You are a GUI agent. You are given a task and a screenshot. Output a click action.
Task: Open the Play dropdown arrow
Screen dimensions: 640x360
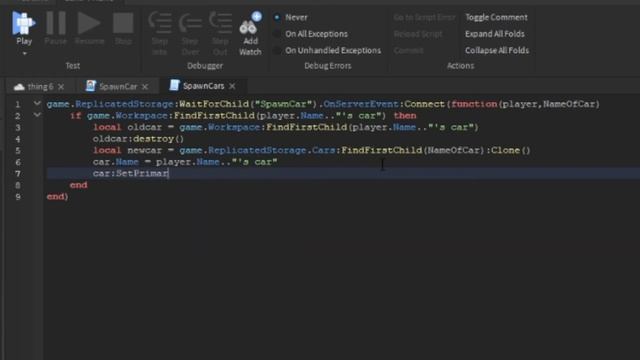[24, 53]
